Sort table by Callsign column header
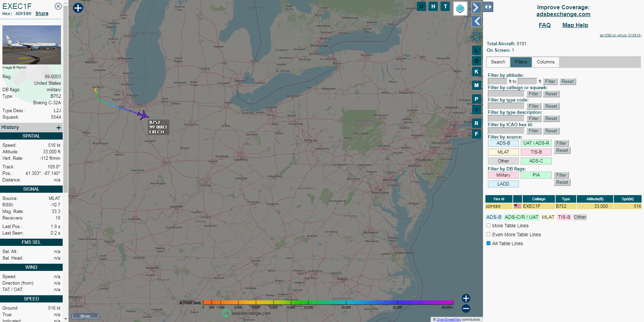Screen dimensions: 644x322 [539, 199]
